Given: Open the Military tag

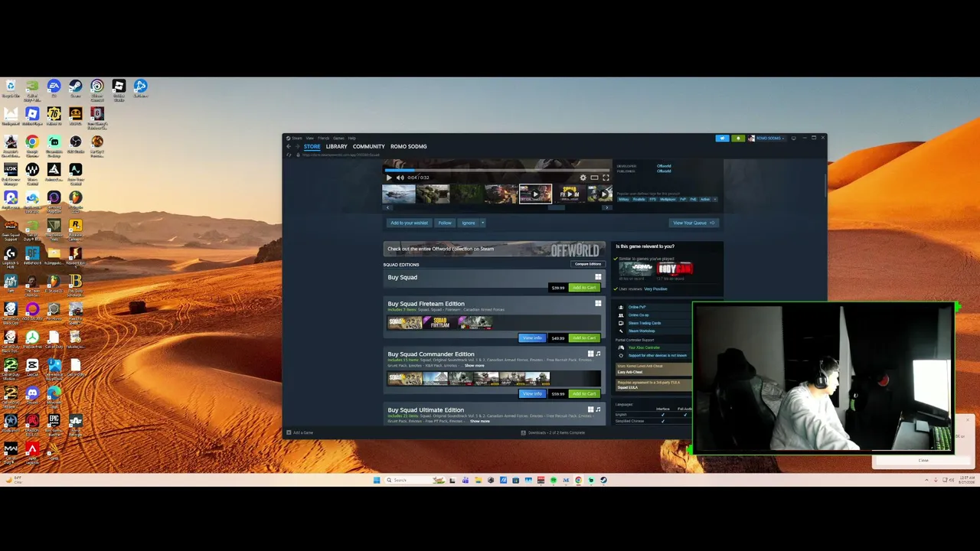Looking at the screenshot, I should click(x=624, y=200).
